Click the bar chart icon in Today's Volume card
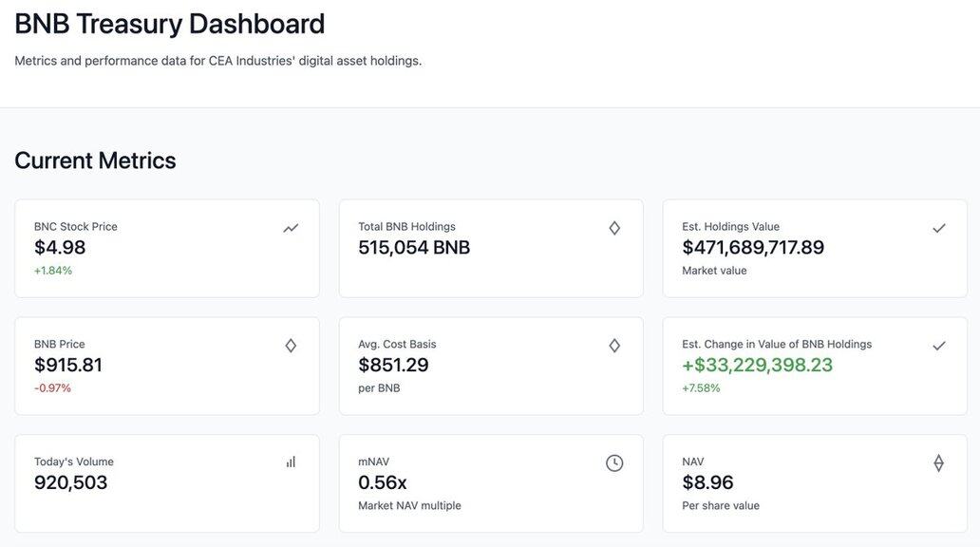Image resolution: width=980 pixels, height=547 pixels. point(291,462)
